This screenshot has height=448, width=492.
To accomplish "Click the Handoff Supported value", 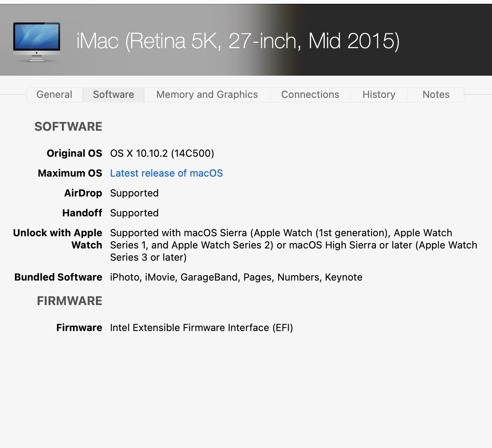I will click(x=134, y=213).
